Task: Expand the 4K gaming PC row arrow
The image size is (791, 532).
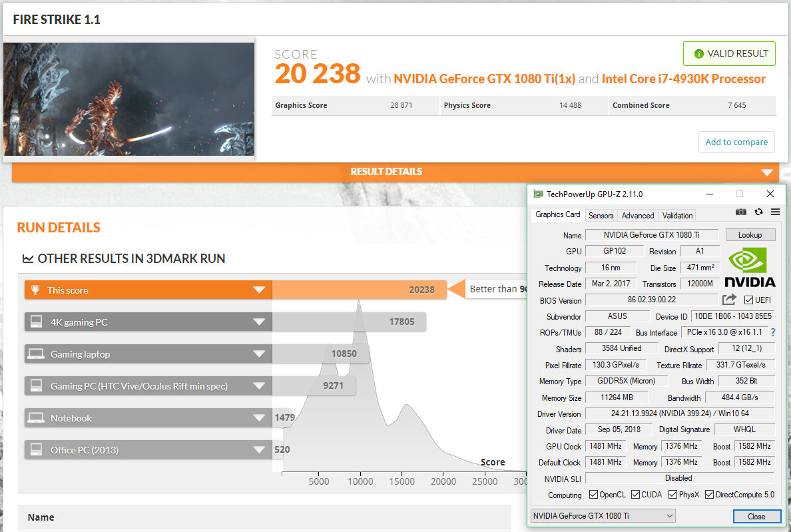Action: [x=259, y=322]
